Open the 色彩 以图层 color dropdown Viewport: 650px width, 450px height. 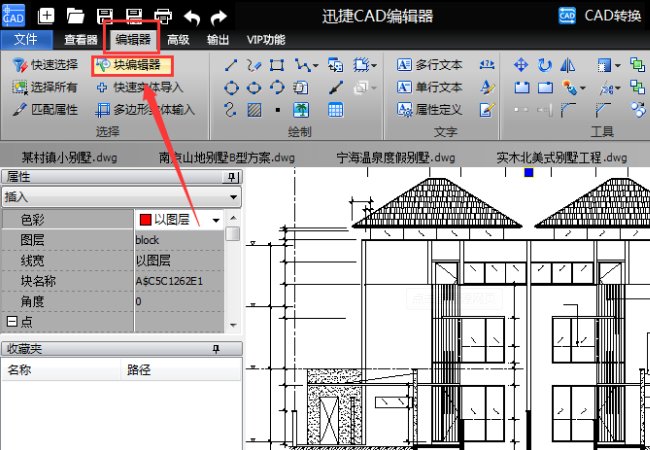216,220
